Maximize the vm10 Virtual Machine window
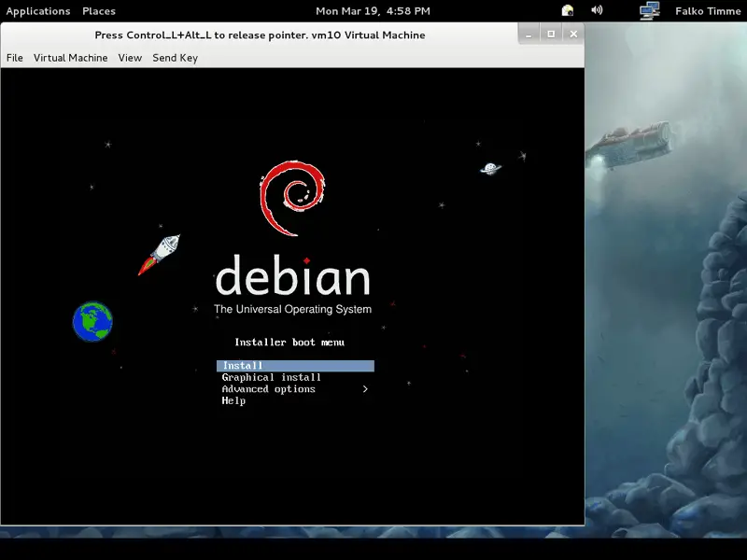 [x=551, y=35]
